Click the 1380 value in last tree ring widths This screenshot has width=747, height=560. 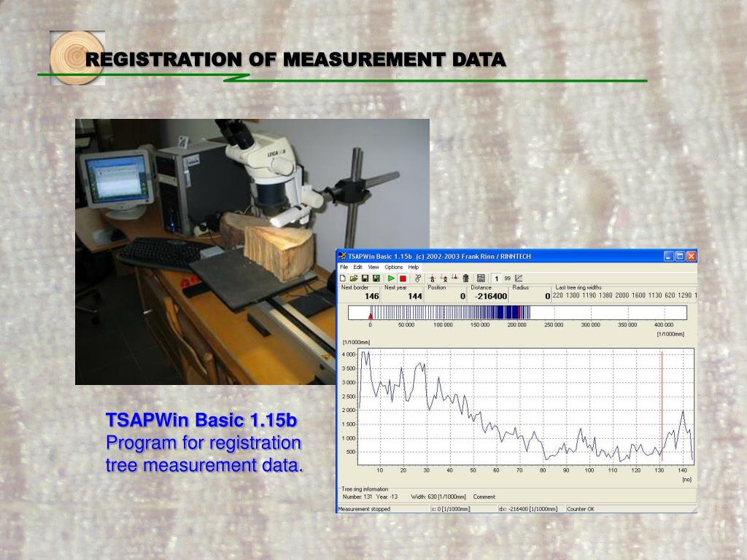(x=605, y=295)
